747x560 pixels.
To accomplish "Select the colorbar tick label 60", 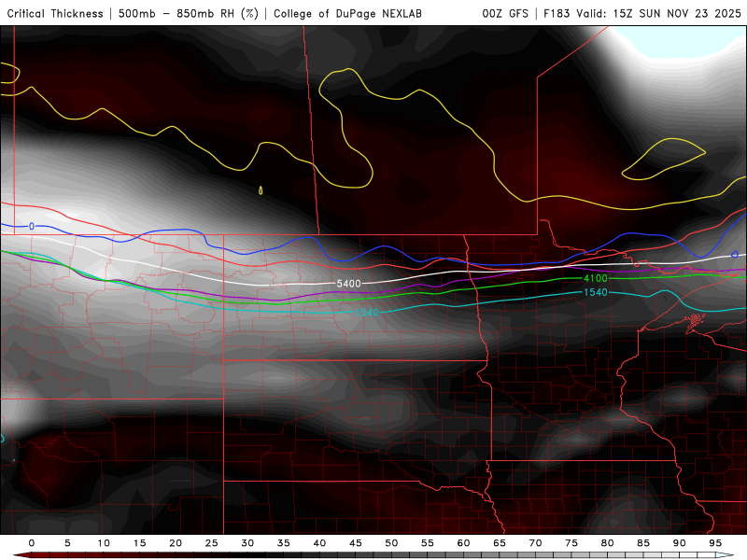I will pyautogui.click(x=463, y=543).
